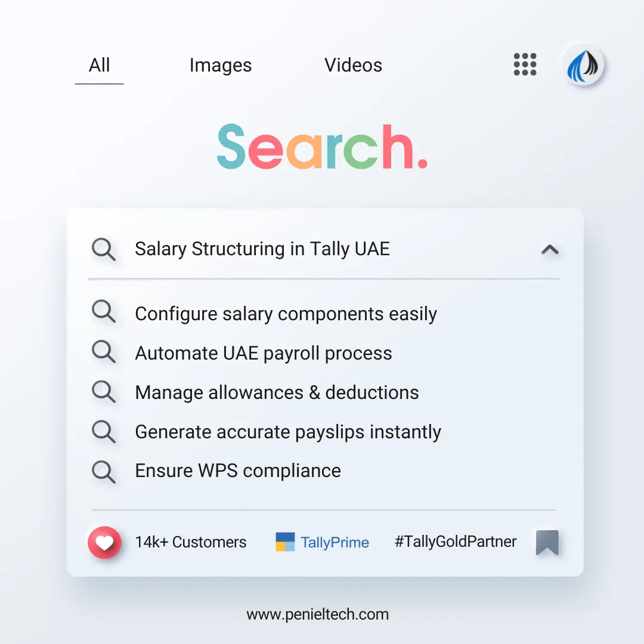Open the apps grid icon
Image resolution: width=644 pixels, height=644 pixels.
tap(525, 64)
